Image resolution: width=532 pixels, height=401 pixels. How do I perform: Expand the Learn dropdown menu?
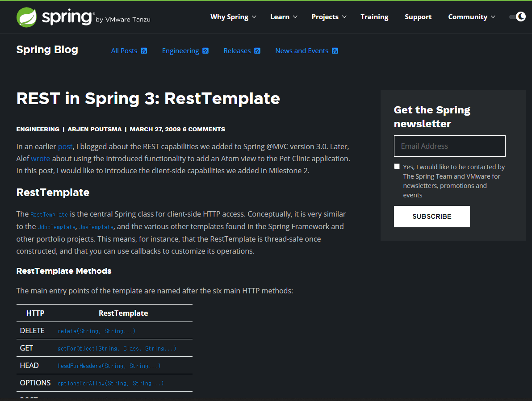(284, 17)
